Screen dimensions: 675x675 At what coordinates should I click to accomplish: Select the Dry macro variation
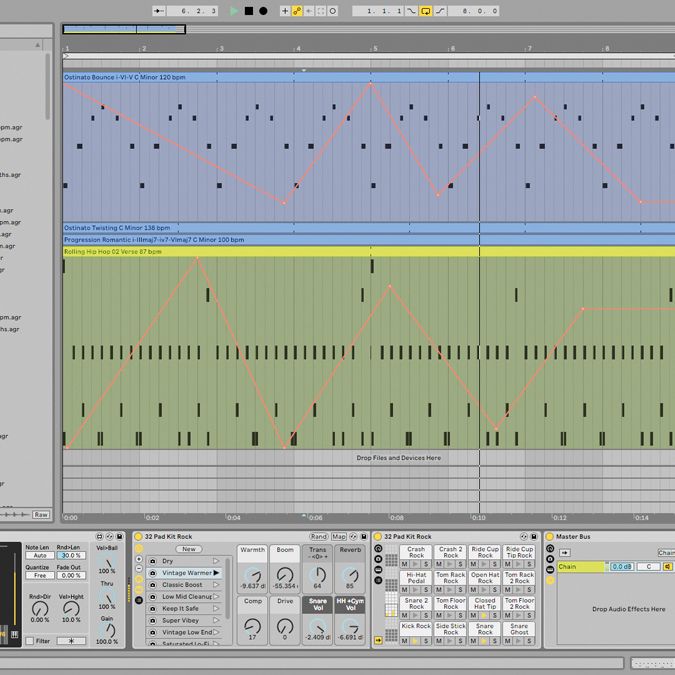[183, 561]
